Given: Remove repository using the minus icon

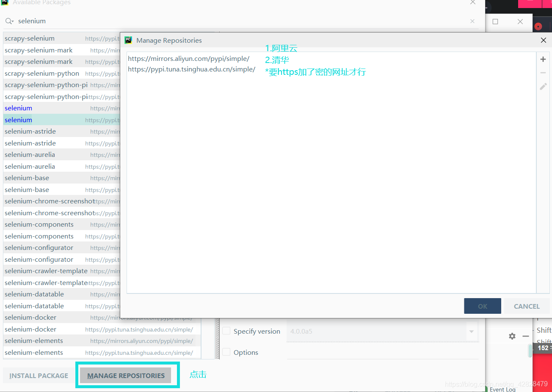Looking at the screenshot, I should tap(543, 73).
